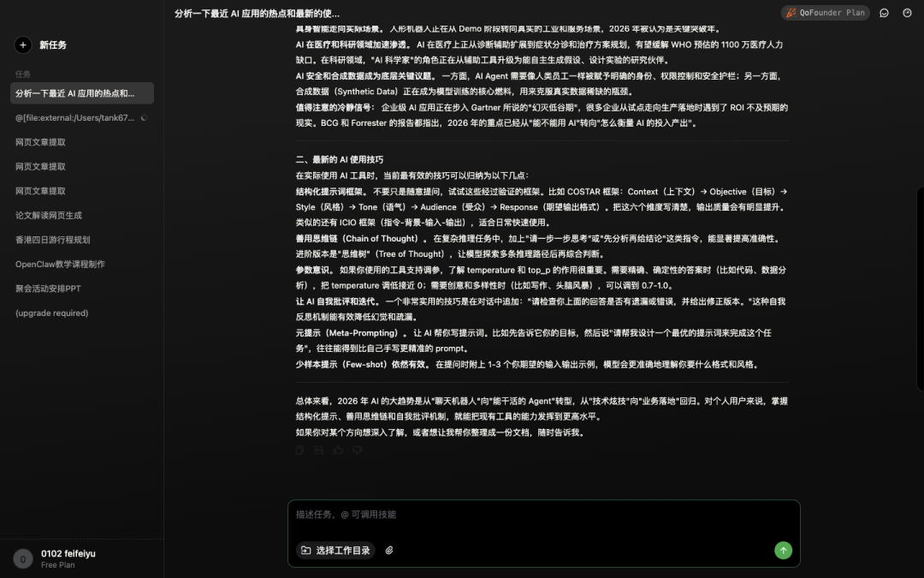Copy the AI response message
The width and height of the screenshot is (924, 578).
[x=299, y=450]
